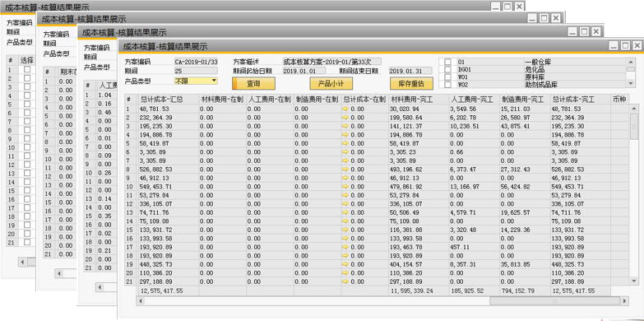This screenshot has width=644, height=321.
Task: Check the 选择 box of row 1 in the rearmost window
Action: (x=27, y=69)
